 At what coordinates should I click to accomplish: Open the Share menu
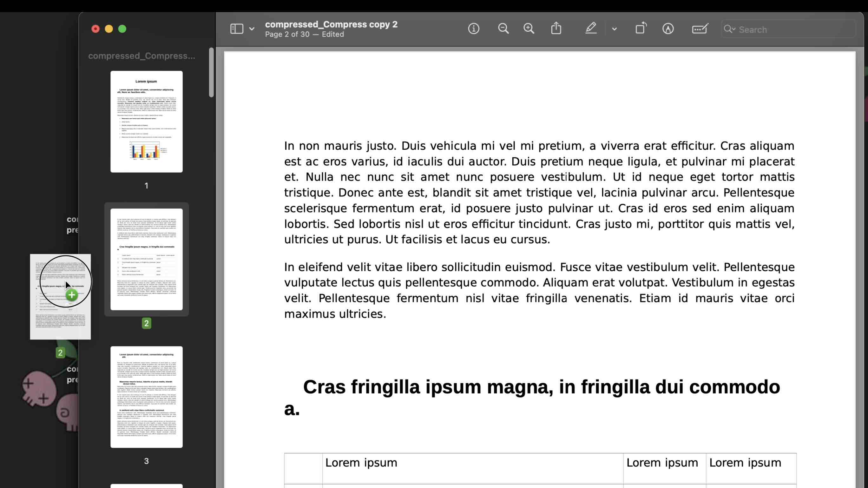[556, 28]
